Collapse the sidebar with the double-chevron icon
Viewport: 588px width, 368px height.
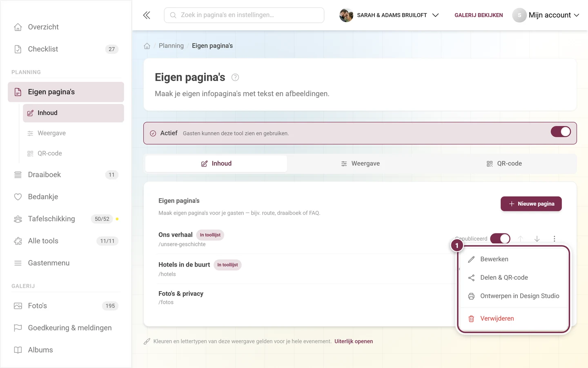coord(147,15)
